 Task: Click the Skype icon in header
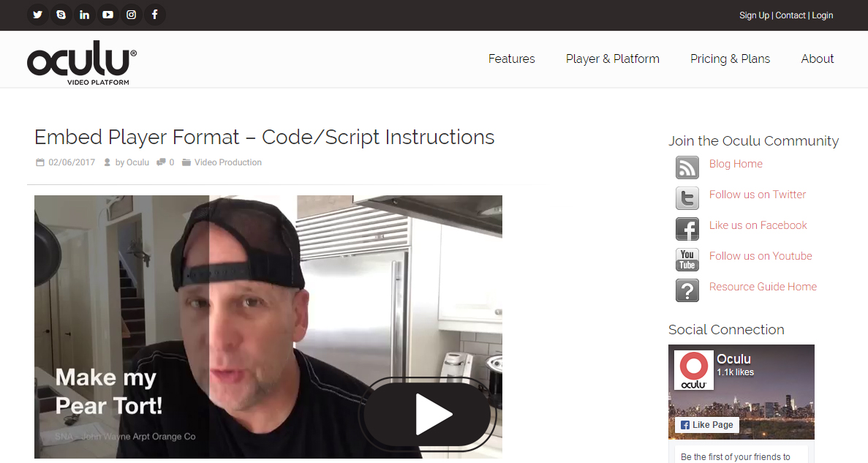(61, 15)
